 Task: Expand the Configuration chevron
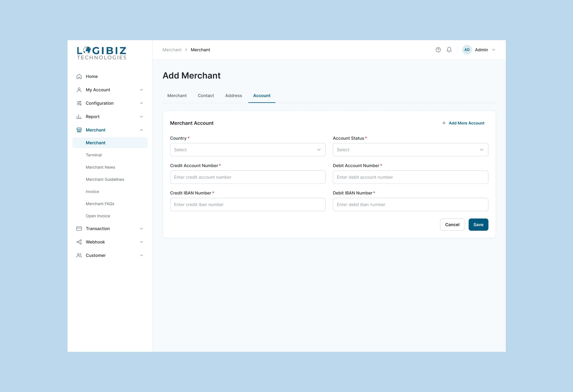click(x=141, y=103)
